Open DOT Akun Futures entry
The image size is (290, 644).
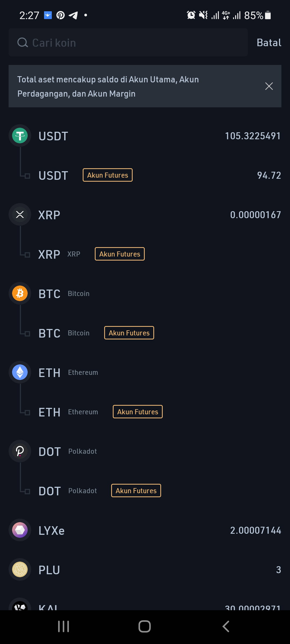point(145,491)
